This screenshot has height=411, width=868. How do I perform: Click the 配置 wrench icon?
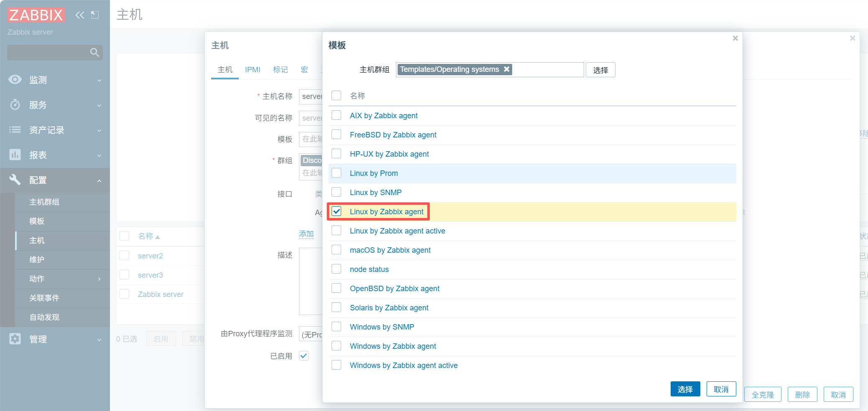point(15,180)
